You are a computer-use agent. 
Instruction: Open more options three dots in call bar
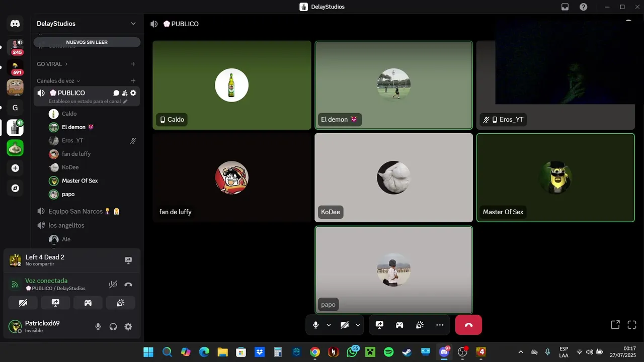tap(440, 325)
